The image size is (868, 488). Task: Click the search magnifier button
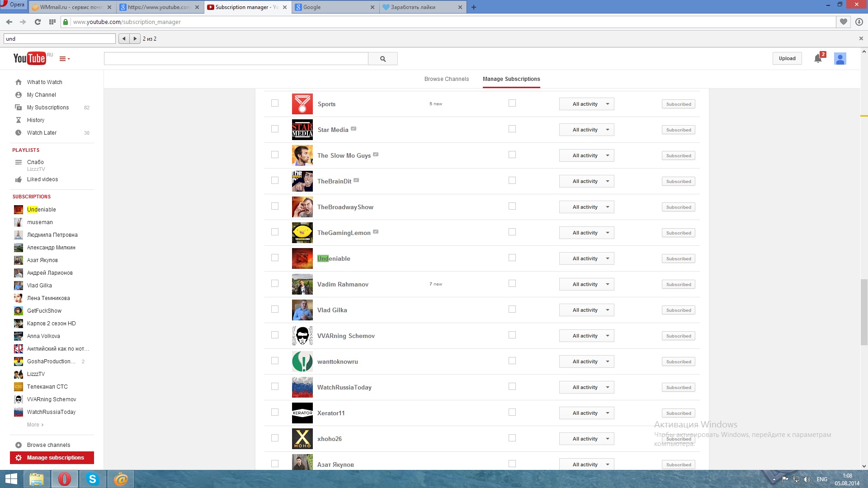382,59
